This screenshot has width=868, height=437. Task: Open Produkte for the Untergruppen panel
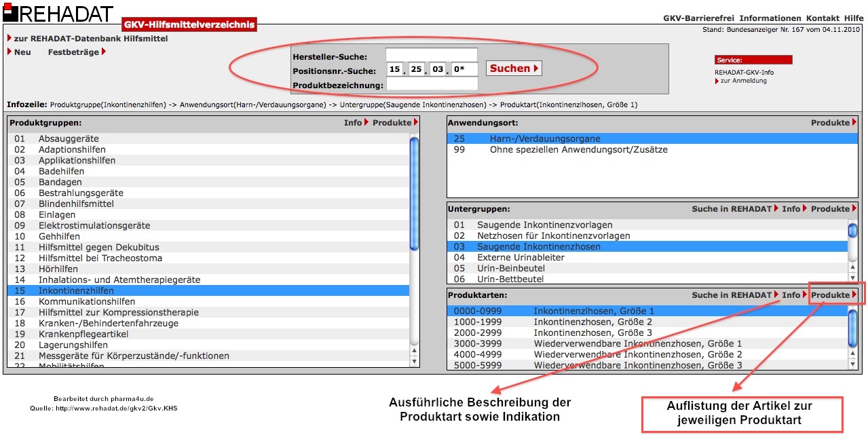[831, 209]
